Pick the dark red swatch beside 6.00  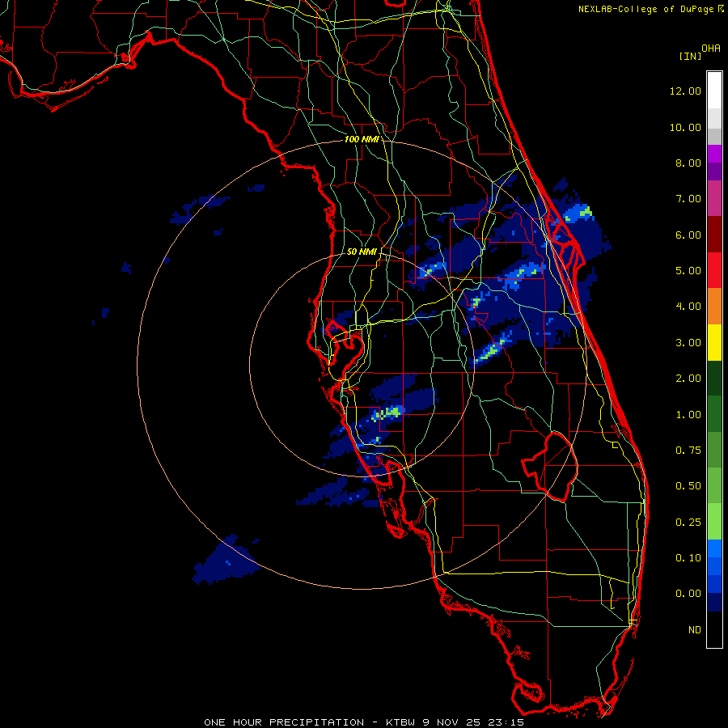[x=714, y=235]
